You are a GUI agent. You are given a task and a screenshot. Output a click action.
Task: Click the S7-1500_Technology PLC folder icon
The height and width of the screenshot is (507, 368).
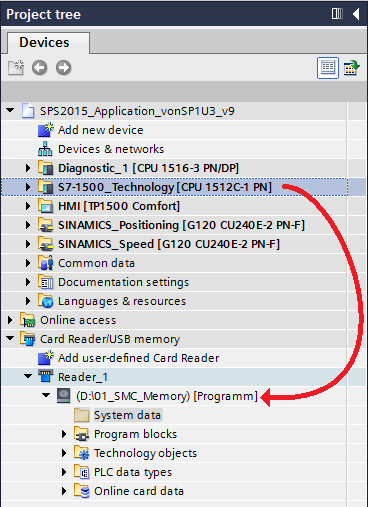click(x=45, y=187)
